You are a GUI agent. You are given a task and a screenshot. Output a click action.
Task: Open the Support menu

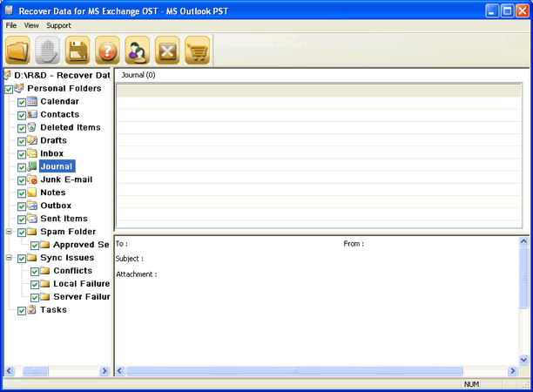(x=58, y=25)
